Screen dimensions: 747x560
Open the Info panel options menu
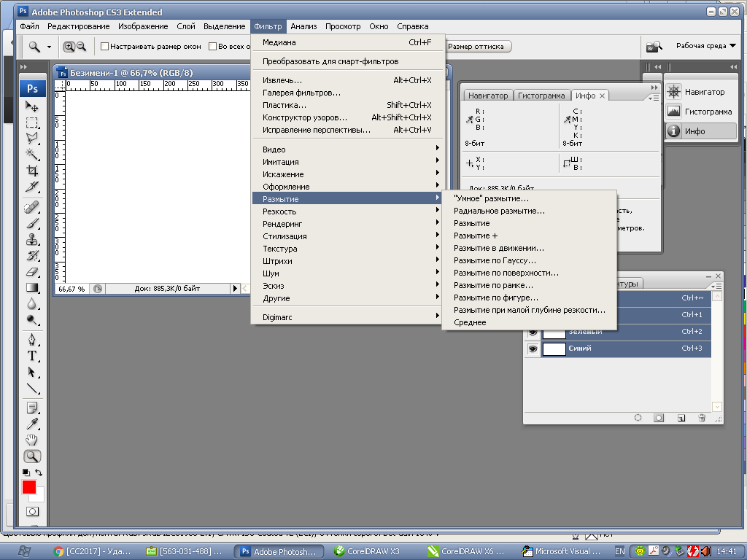click(x=654, y=98)
